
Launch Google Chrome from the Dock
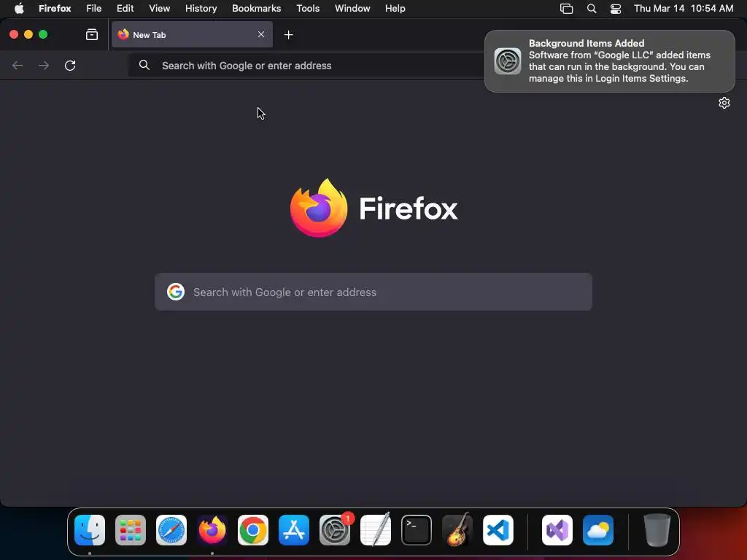click(x=253, y=529)
